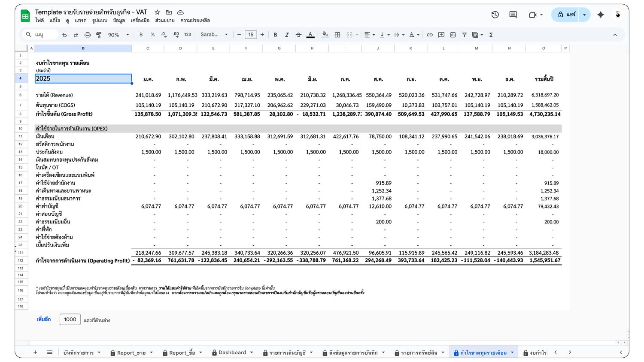The image size is (644, 362).
Task: Open the fill color picker
Action: (325, 35)
